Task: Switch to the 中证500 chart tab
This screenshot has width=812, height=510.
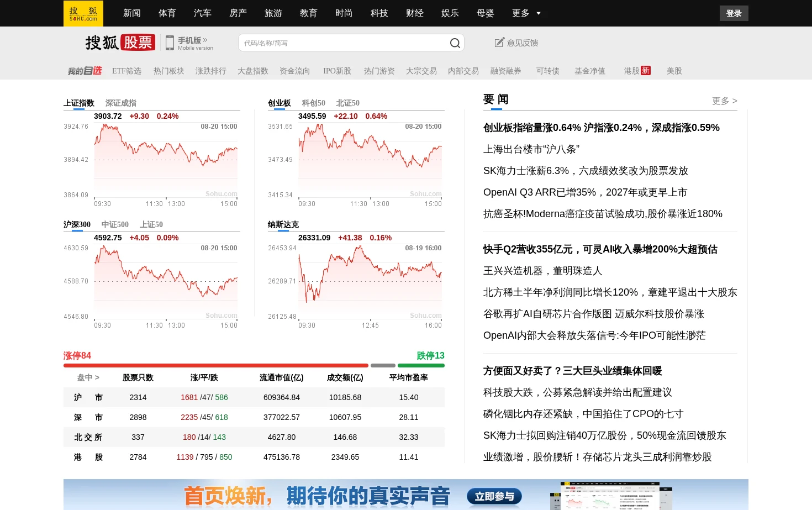Action: pos(115,225)
